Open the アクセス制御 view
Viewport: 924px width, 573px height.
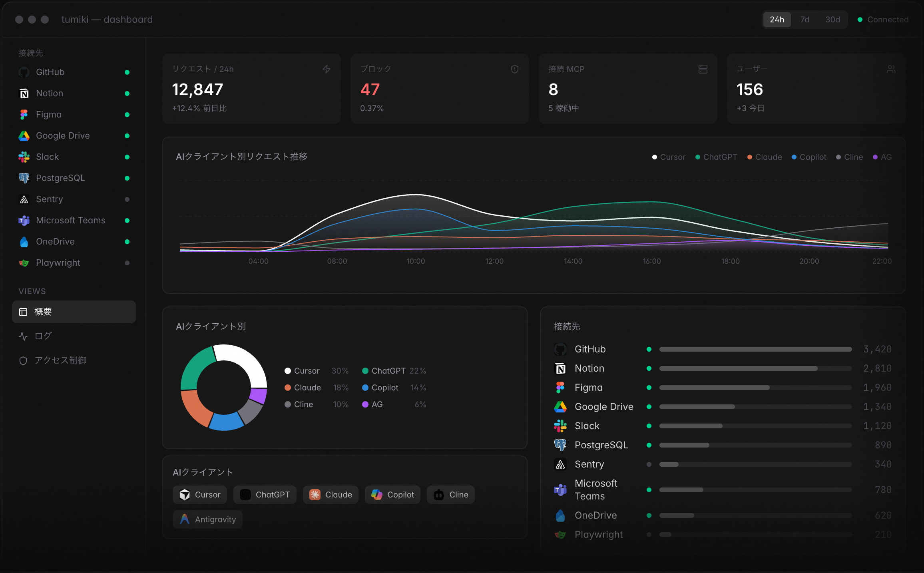[60, 360]
